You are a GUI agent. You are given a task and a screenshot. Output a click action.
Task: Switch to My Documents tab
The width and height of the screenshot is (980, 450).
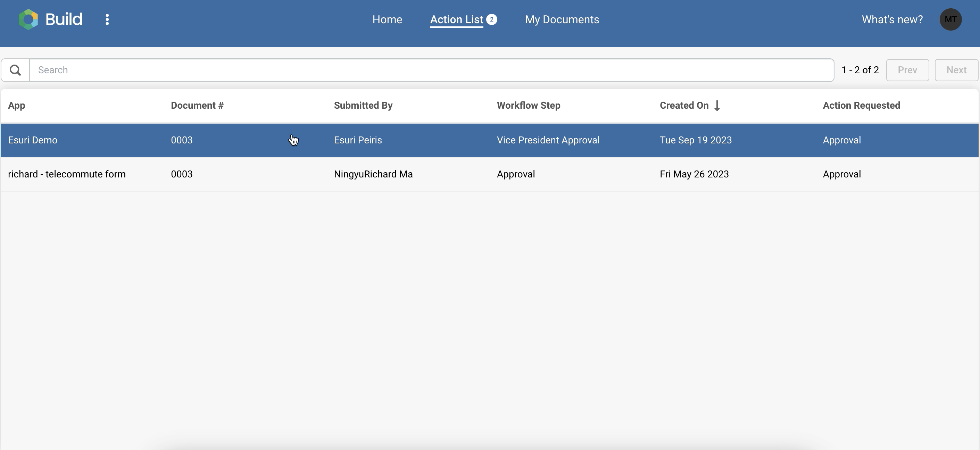pyautogui.click(x=562, y=19)
